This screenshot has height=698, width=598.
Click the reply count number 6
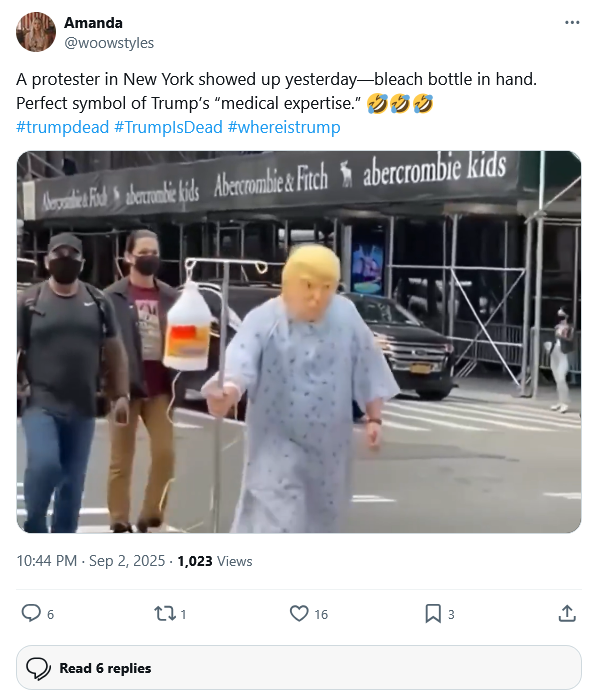tap(50, 615)
